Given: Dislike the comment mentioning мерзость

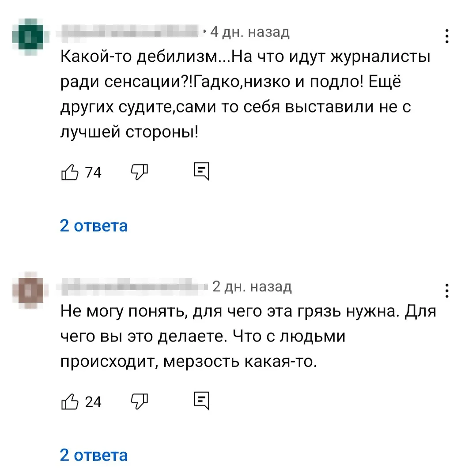Looking at the screenshot, I should coord(139,401).
